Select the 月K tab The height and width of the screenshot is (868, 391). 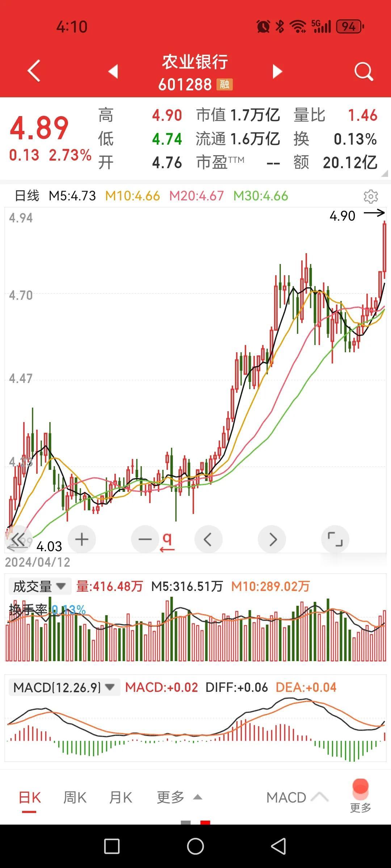121,797
